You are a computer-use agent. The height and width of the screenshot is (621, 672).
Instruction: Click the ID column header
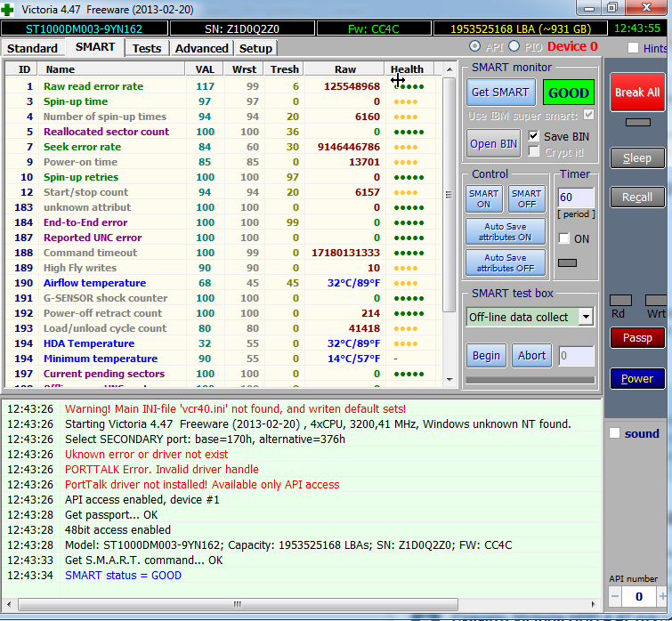(x=24, y=69)
